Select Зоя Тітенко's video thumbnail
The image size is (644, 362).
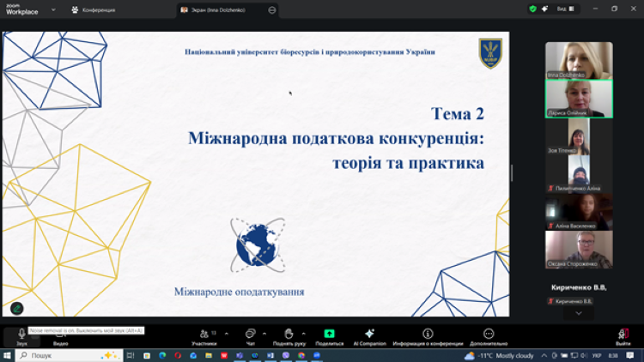(579, 136)
